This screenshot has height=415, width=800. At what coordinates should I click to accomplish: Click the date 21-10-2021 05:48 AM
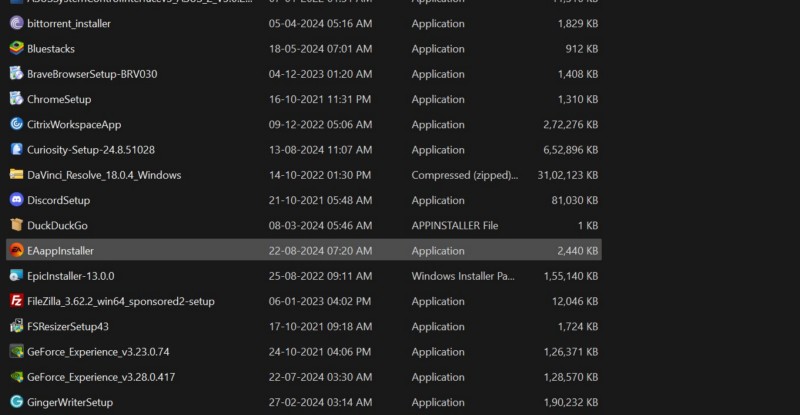coord(320,200)
